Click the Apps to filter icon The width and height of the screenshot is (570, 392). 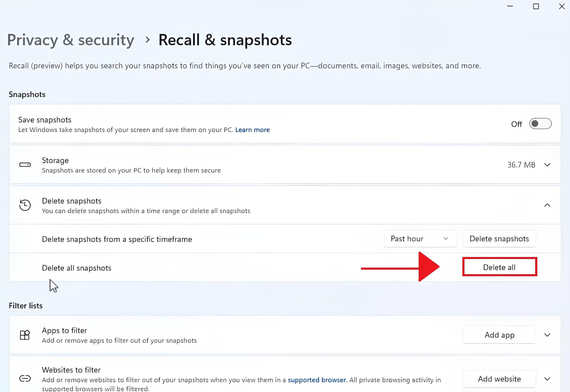(25, 335)
